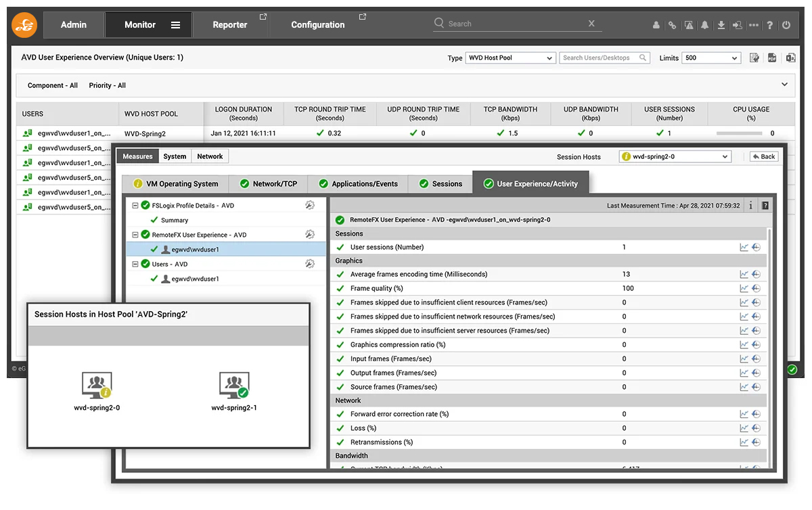Focus the header Search field
Viewport: 812px width, 510px height.
(x=518, y=24)
